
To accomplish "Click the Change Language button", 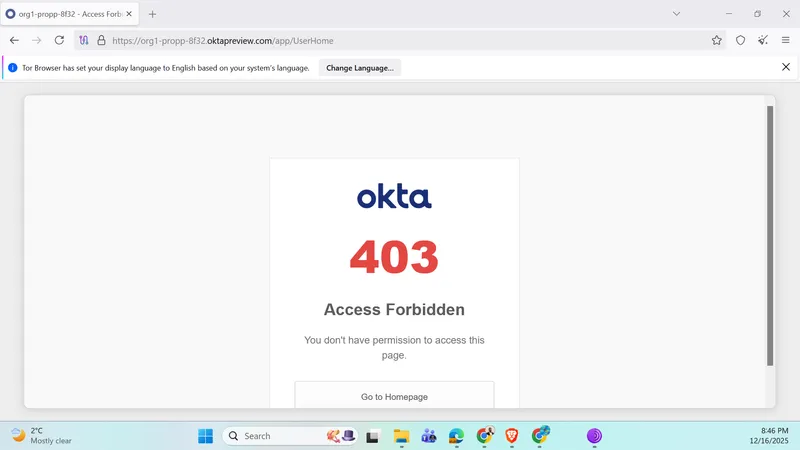I will 360,68.
